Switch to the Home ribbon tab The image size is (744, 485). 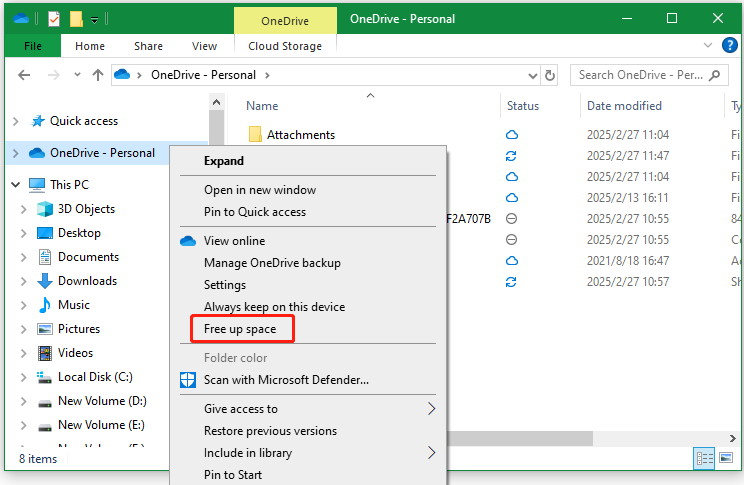[x=90, y=46]
